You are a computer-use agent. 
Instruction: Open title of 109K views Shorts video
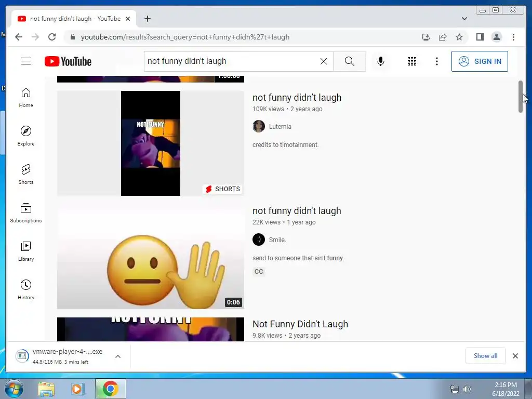[297, 97]
